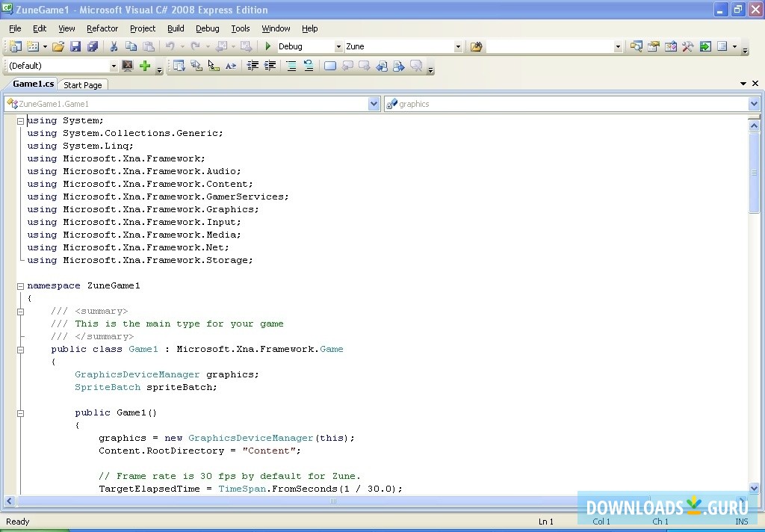Open the Refactor menu

(102, 28)
